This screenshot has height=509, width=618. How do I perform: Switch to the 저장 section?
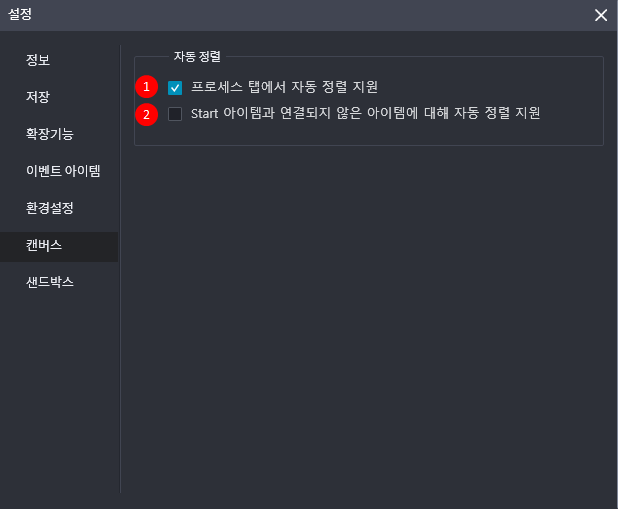[38, 97]
